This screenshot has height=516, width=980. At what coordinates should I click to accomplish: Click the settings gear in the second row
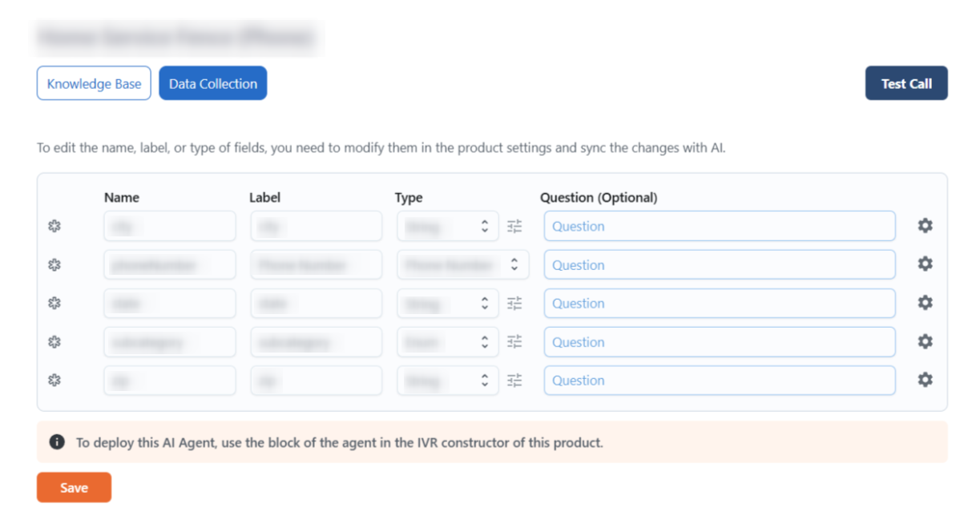coord(925,264)
